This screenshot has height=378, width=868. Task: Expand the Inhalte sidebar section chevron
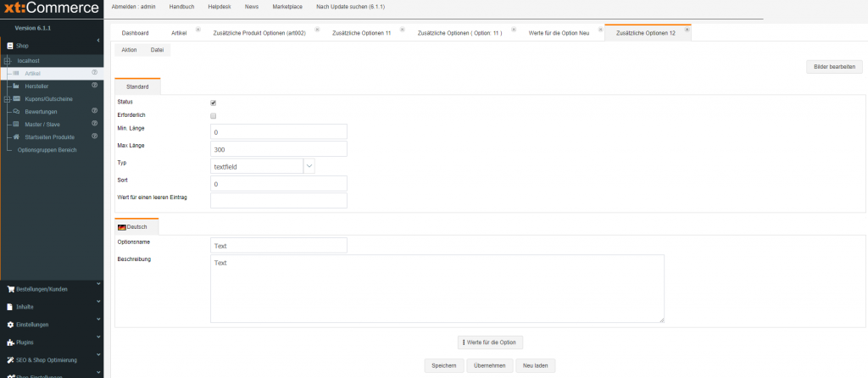pyautogui.click(x=98, y=303)
